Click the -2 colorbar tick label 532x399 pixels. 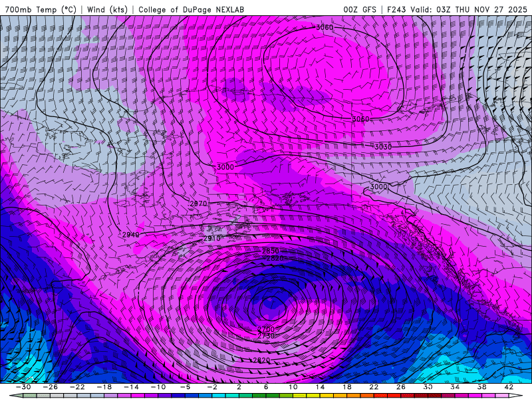(x=212, y=387)
